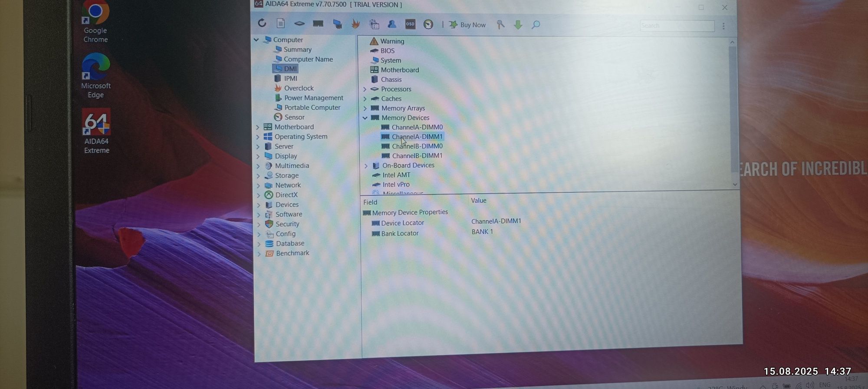
Task: Click the flame stability test icon
Action: [355, 24]
